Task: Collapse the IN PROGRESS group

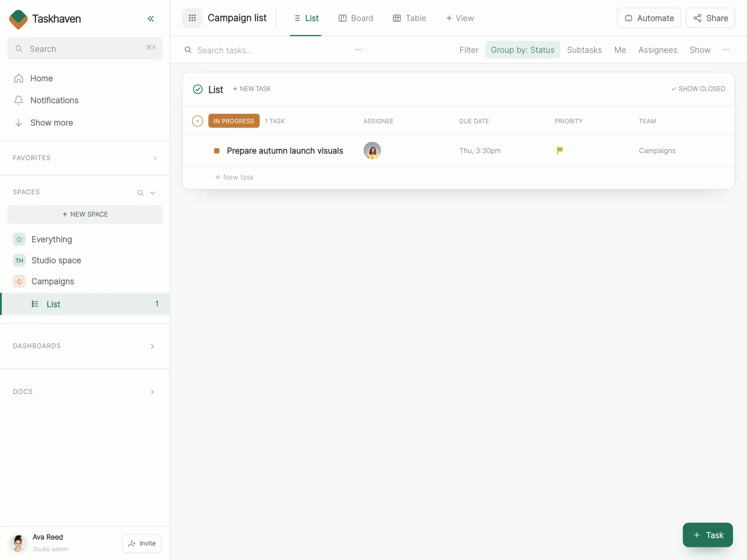Action: [x=197, y=121]
